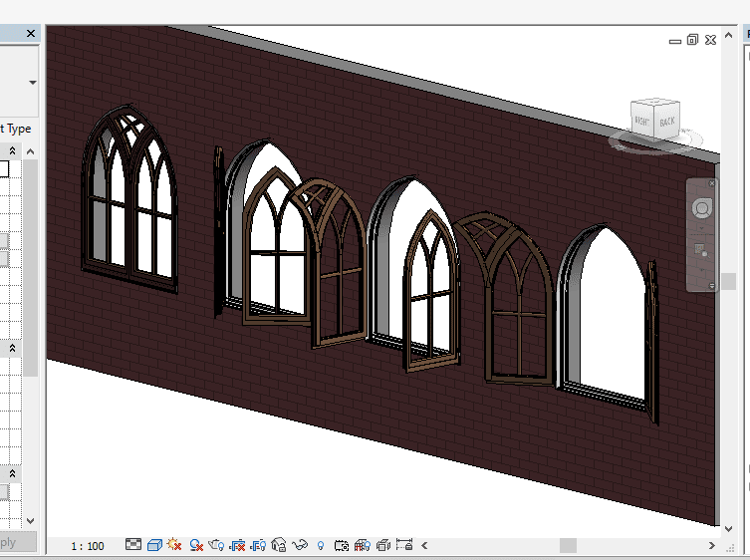This screenshot has height=560, width=750.
Task: Click the Edit Type button
Action: click(15, 129)
